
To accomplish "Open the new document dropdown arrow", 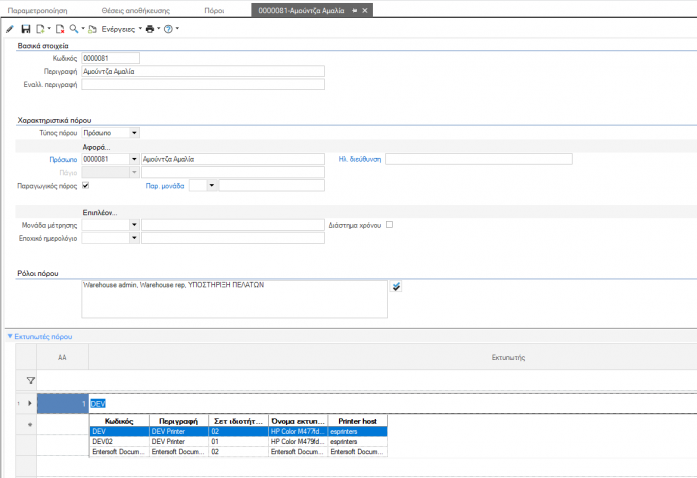I will click(49, 28).
